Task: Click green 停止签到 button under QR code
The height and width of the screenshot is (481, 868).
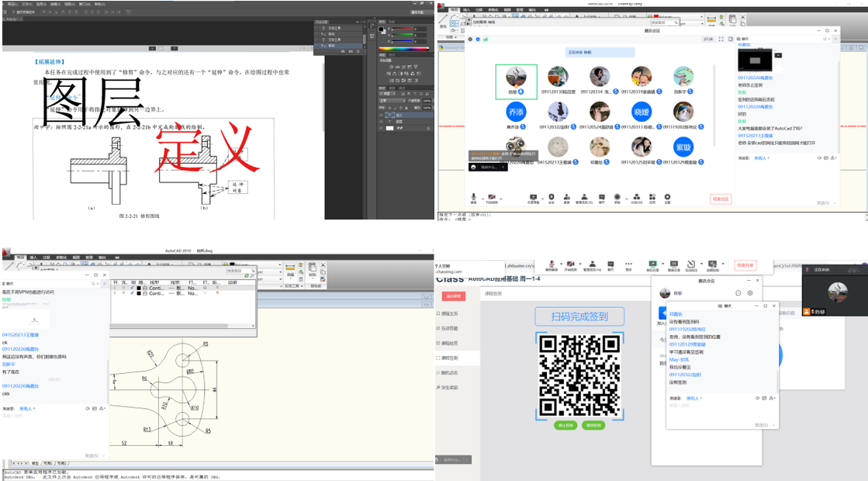Action: point(565,425)
